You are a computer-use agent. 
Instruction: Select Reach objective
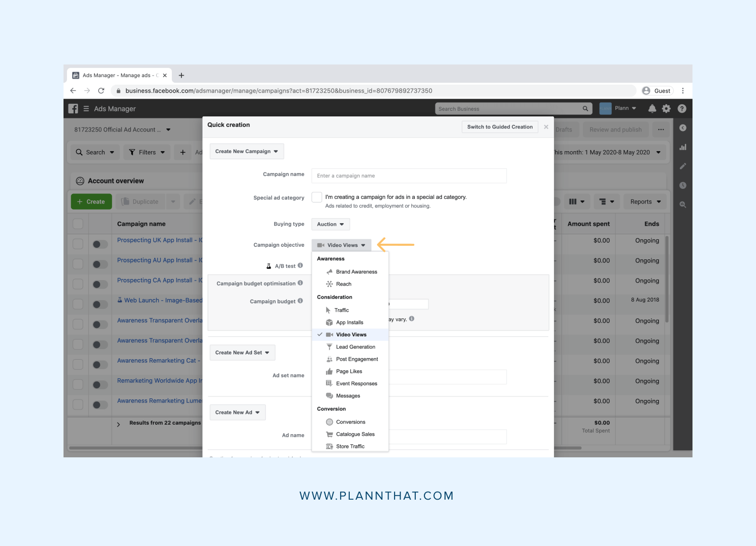350,284
